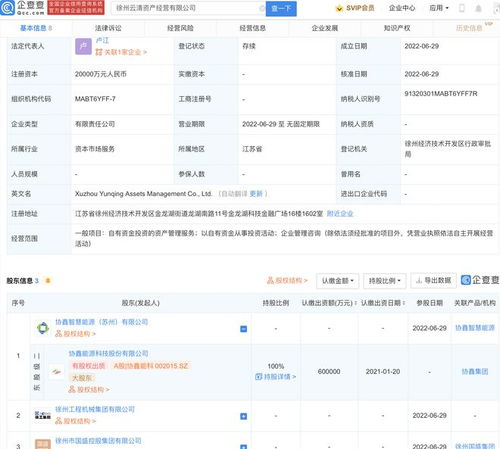
Task: Open 股权结构 under 协鑫智慧能源（苏州）有限公司
Action: pos(75,334)
